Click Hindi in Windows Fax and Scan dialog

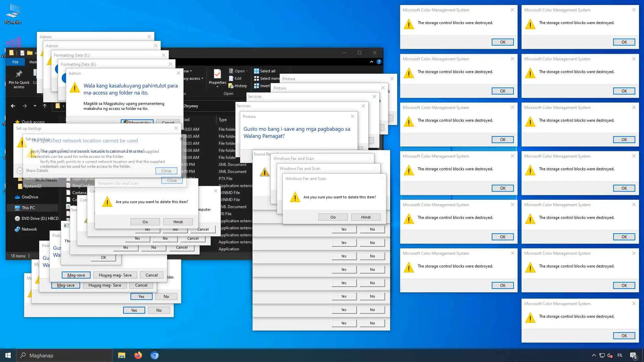coord(366,217)
